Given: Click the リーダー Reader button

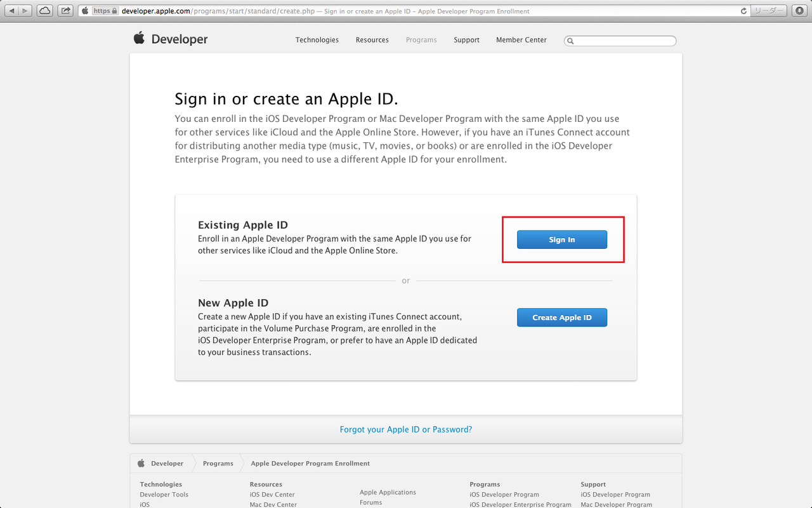Looking at the screenshot, I should [x=769, y=11].
